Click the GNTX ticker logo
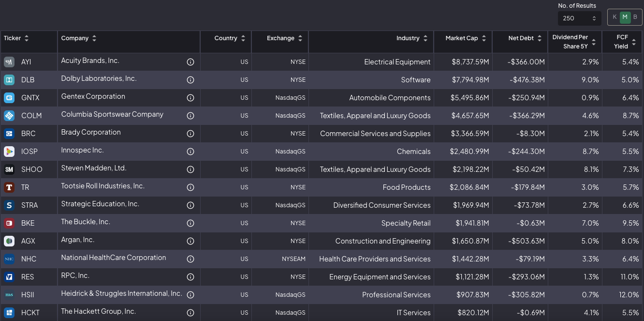Viewport: 644px width, 321px height. pyautogui.click(x=9, y=98)
